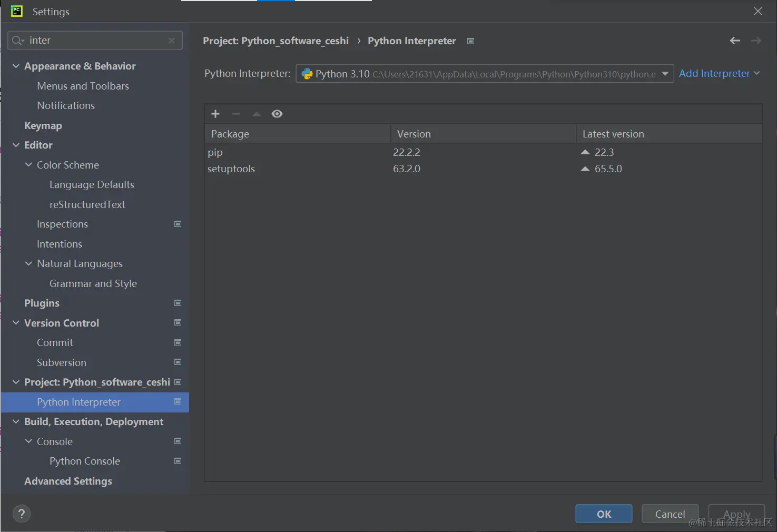Screen dimensions: 777x532
Task: Click the back arrow navigation icon
Action: point(735,41)
